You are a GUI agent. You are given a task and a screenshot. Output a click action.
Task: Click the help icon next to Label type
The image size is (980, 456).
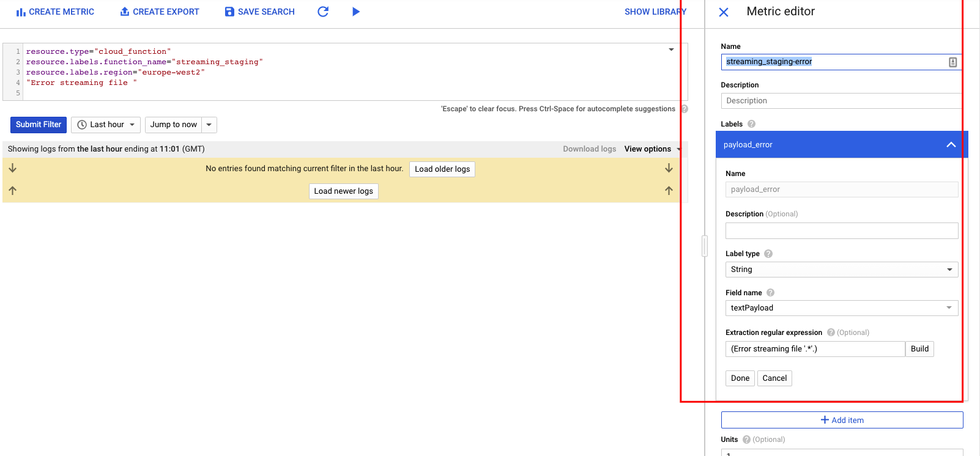coord(768,254)
